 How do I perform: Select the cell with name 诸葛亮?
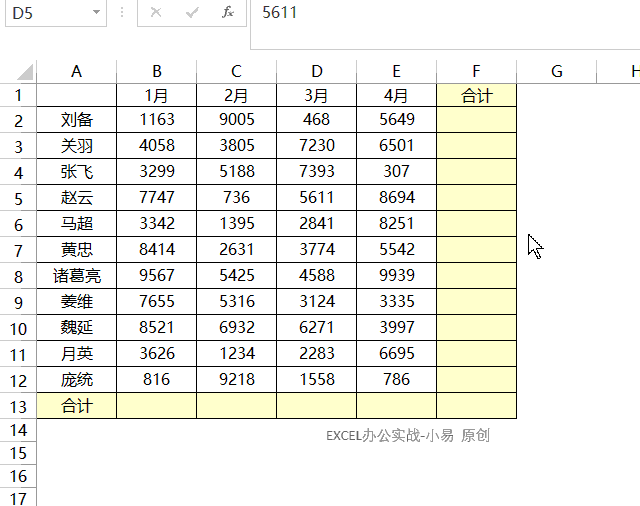coord(76,276)
